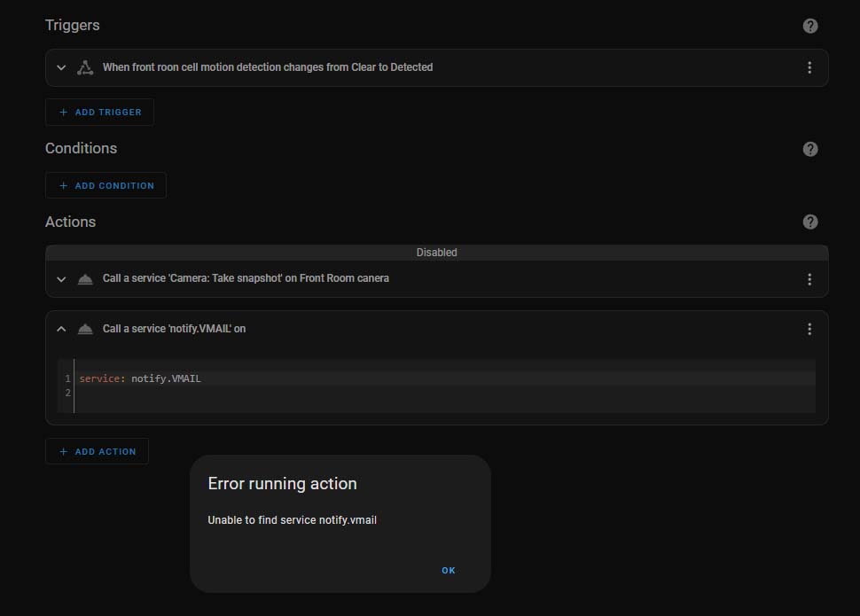
Task: Click the device trigger icon beside motion detection
Action: [85, 67]
